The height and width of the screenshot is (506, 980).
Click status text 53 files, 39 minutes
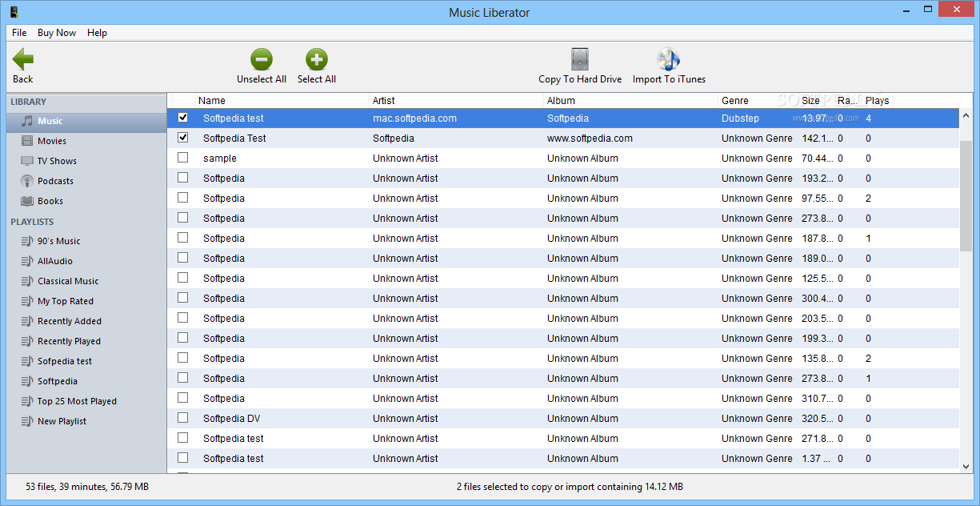pos(86,486)
